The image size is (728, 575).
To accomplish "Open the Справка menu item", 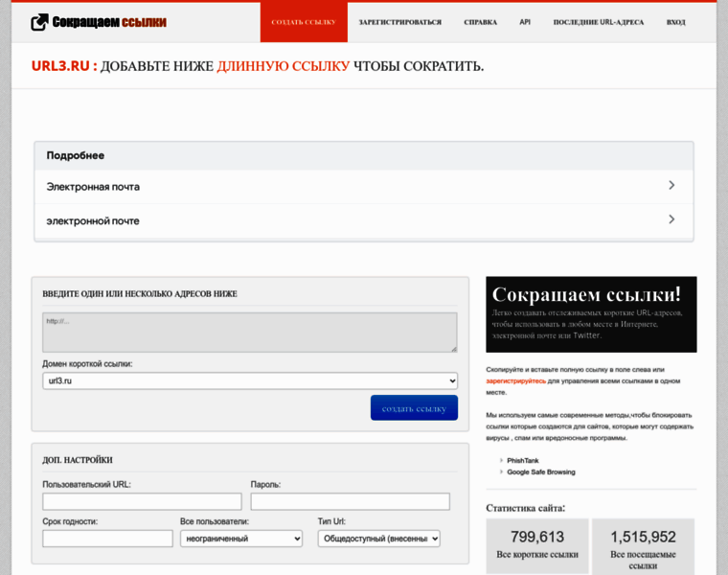I will click(480, 22).
